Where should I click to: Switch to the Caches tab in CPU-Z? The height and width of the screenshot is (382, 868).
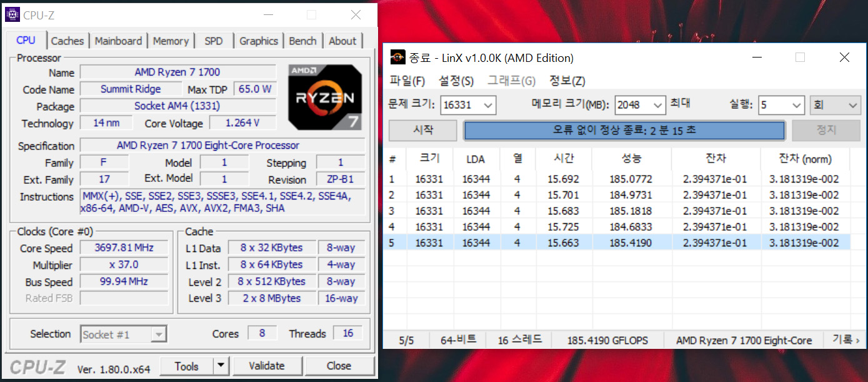tap(67, 41)
